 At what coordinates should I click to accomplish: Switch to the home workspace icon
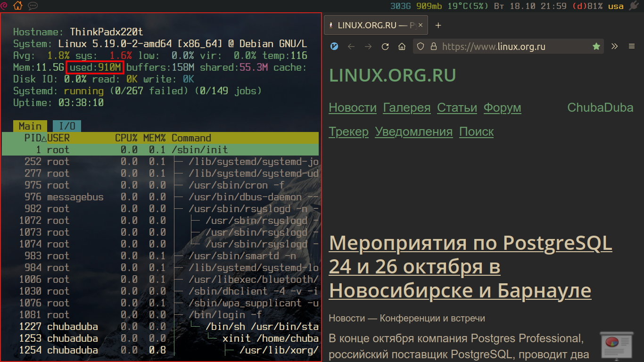tap(18, 6)
